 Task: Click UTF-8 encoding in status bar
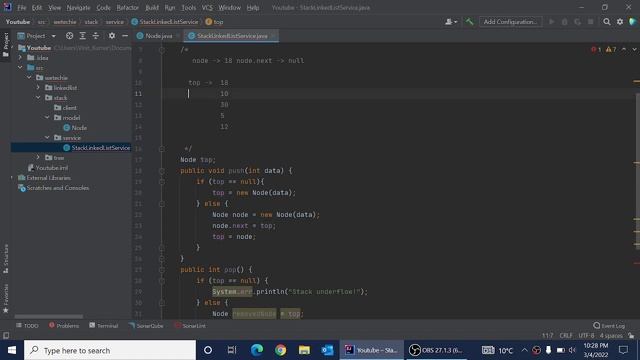tap(586, 336)
